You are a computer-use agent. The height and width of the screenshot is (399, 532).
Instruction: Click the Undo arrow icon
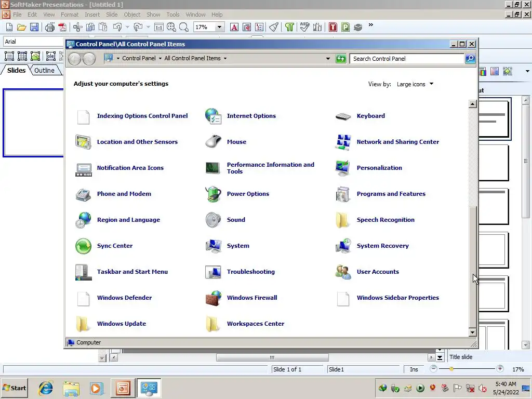tap(117, 27)
